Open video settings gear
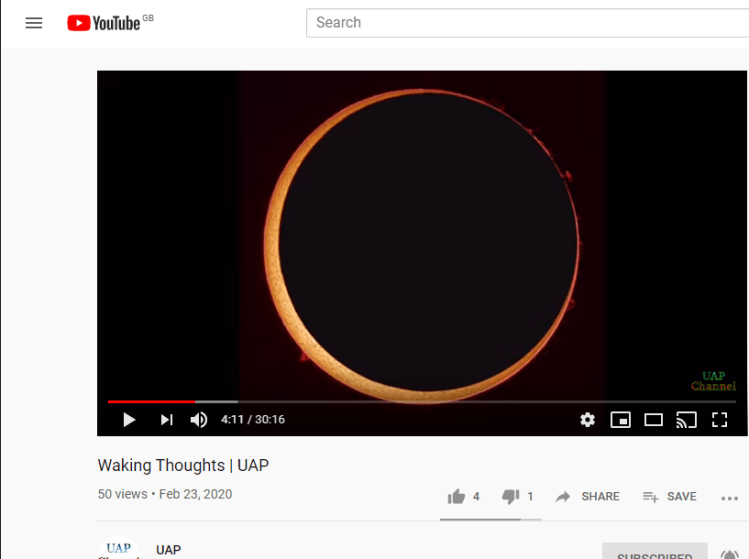749x559 pixels. 587,419
